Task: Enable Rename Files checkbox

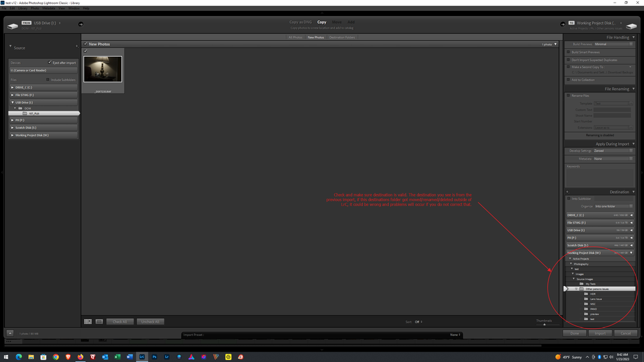Action: (569, 95)
